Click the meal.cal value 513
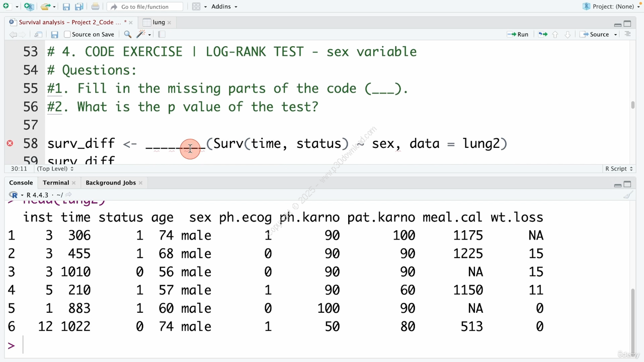The width and height of the screenshot is (644, 362). click(x=471, y=326)
